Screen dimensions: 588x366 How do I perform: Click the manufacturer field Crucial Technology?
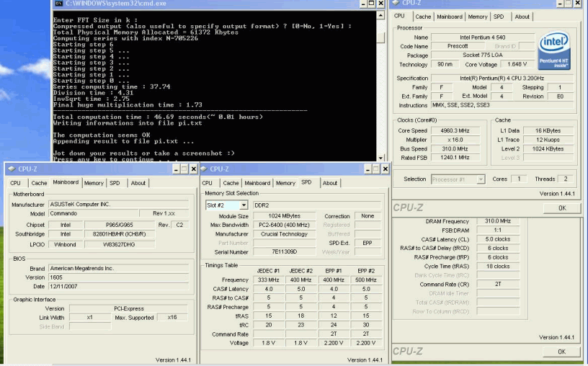coord(284,234)
